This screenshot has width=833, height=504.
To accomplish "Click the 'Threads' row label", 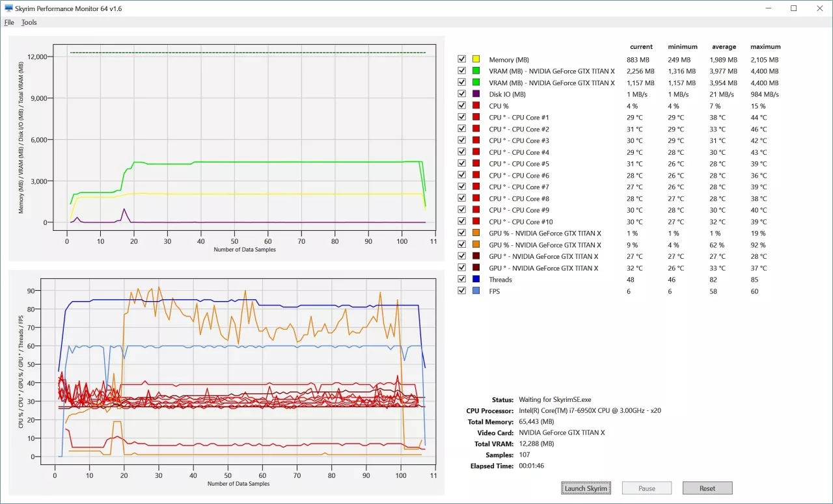I will click(x=500, y=280).
